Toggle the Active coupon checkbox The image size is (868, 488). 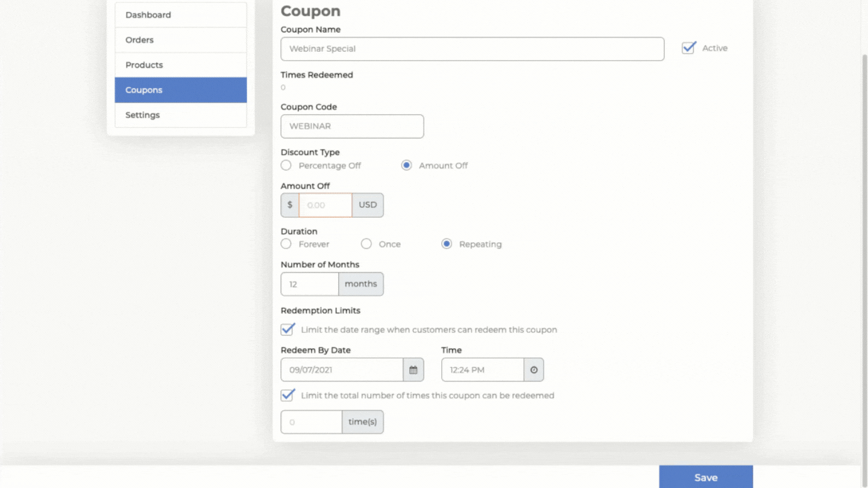pyautogui.click(x=688, y=48)
